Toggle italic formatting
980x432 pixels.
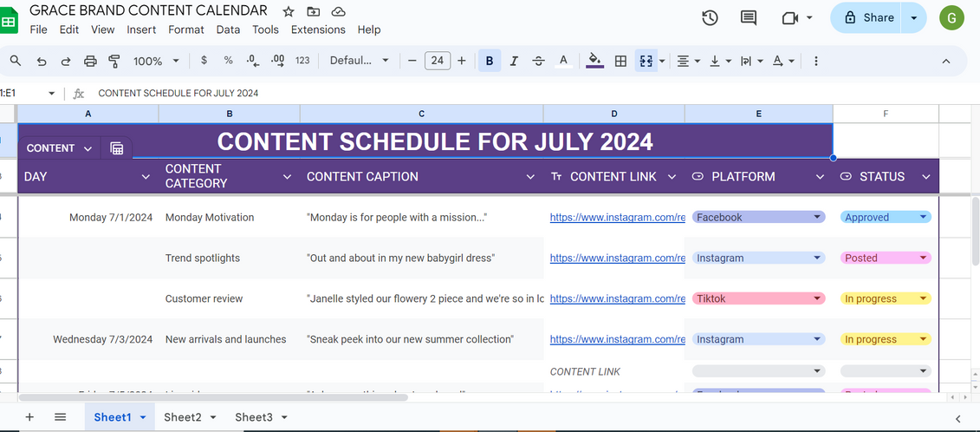click(514, 61)
